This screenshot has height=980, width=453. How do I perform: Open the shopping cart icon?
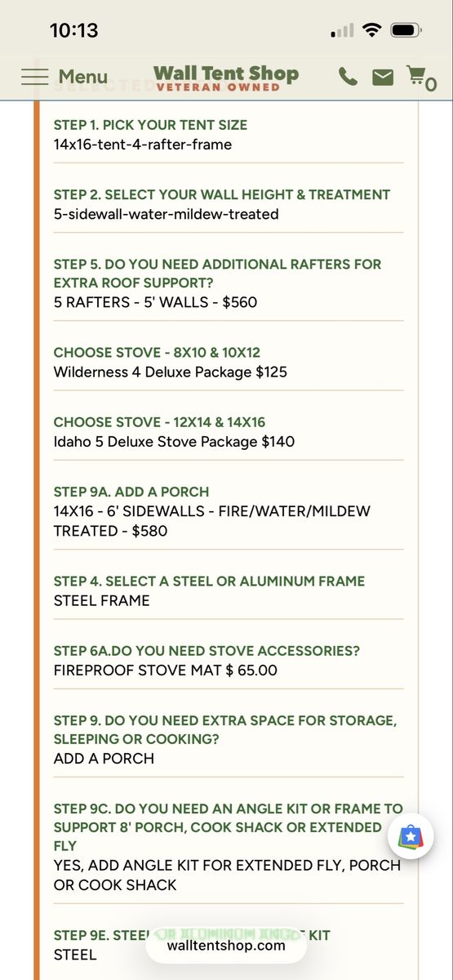tap(421, 78)
